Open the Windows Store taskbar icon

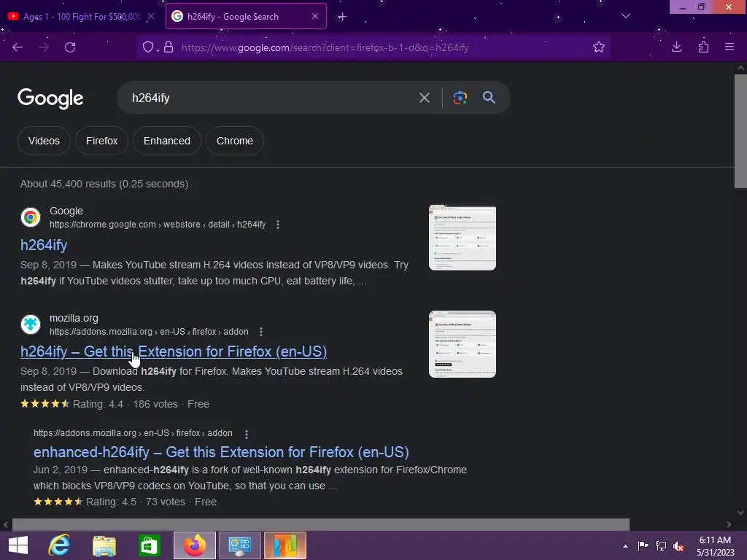[149, 545]
